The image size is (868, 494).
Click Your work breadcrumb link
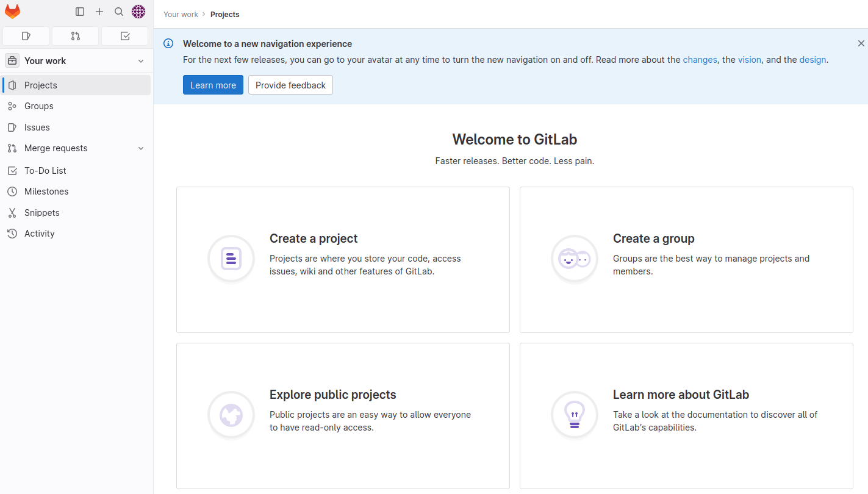coord(181,15)
